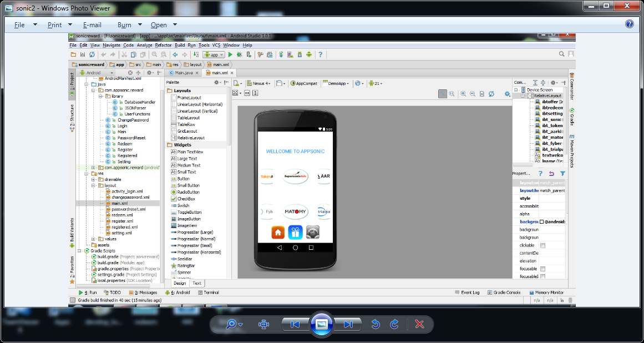Toggle the clickable property checkbox
644x343 pixels.
click(543, 245)
